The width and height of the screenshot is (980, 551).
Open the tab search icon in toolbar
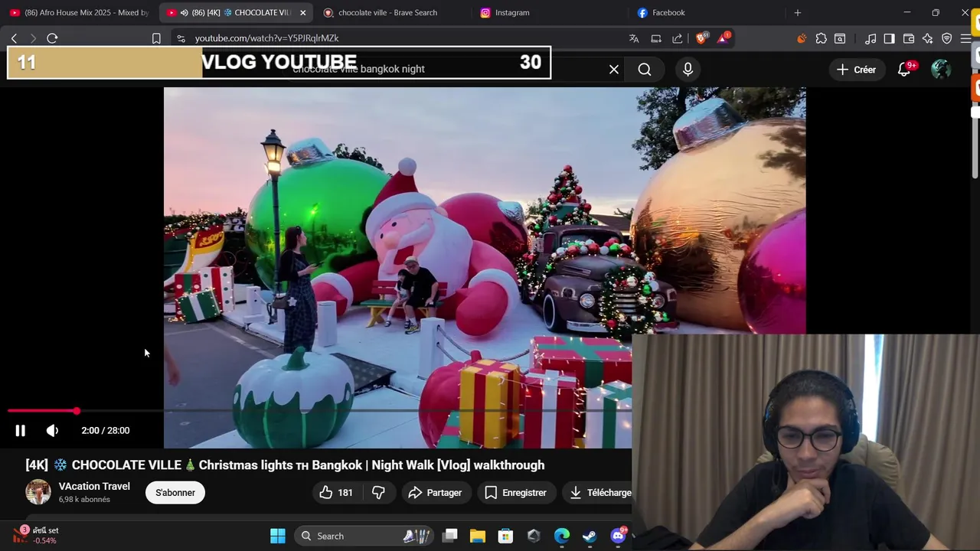click(840, 38)
